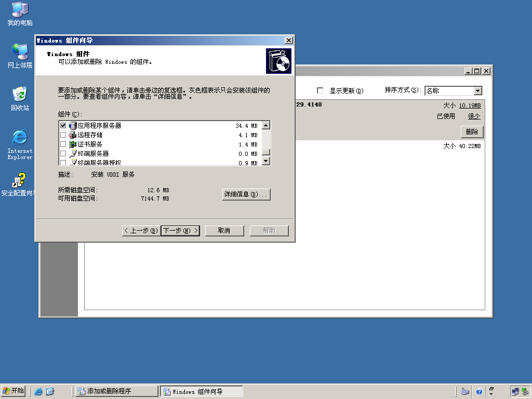Launch Internet Explorer from the desktop
Image resolution: width=532 pixels, height=399 pixels.
(20, 144)
